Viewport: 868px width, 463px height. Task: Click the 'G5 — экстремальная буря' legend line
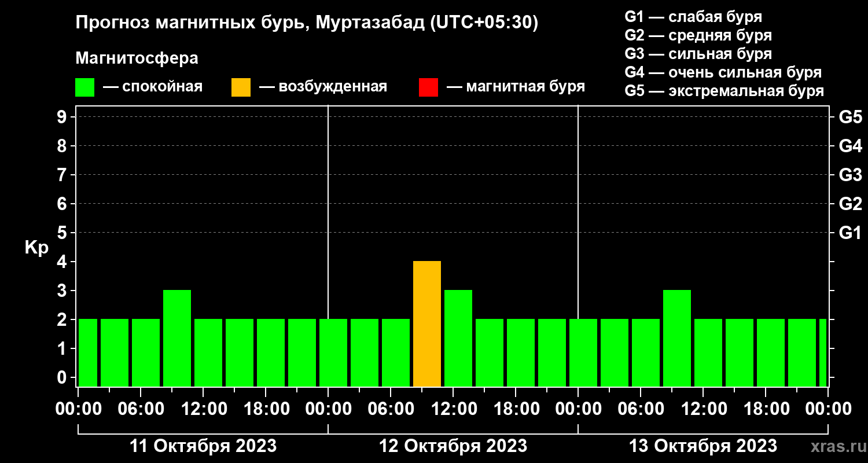[724, 91]
